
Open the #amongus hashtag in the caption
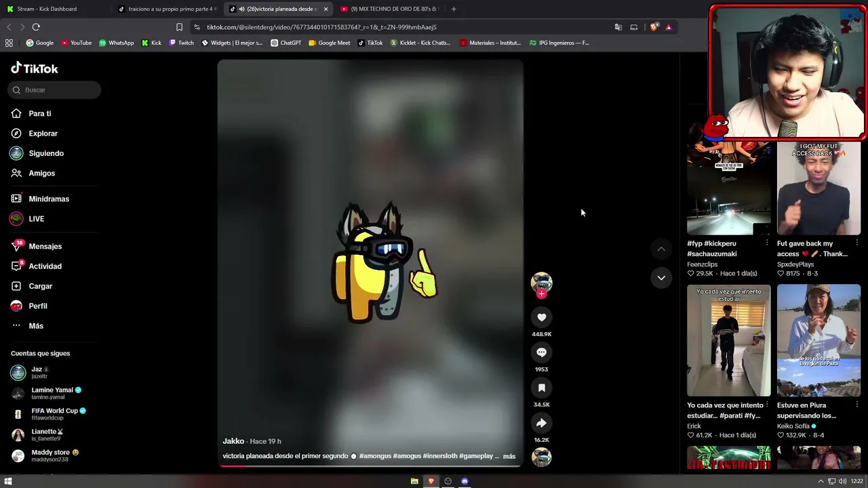pyautogui.click(x=374, y=456)
